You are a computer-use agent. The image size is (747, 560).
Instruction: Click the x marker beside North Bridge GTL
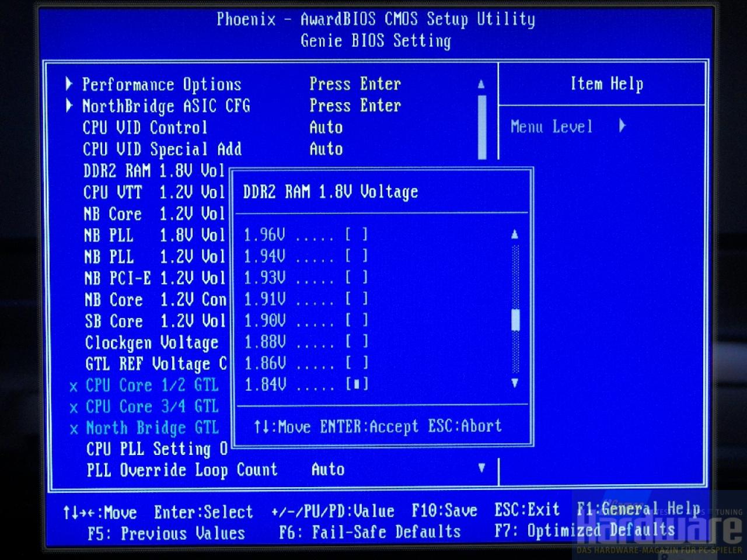tap(74, 430)
